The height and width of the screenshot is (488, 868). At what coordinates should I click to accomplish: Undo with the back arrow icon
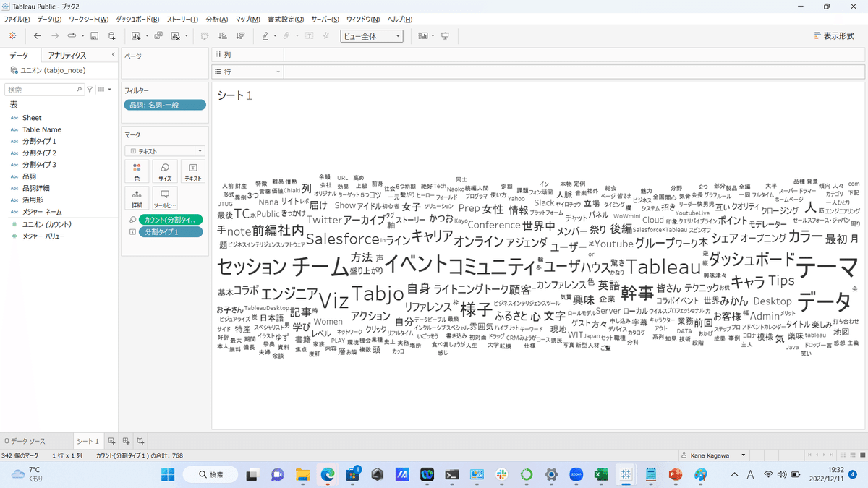click(37, 36)
